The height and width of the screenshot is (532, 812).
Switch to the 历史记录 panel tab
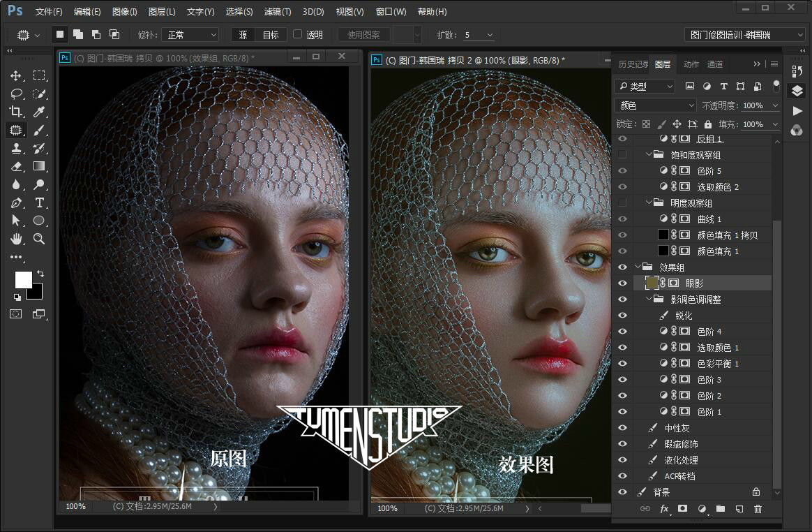[633, 64]
